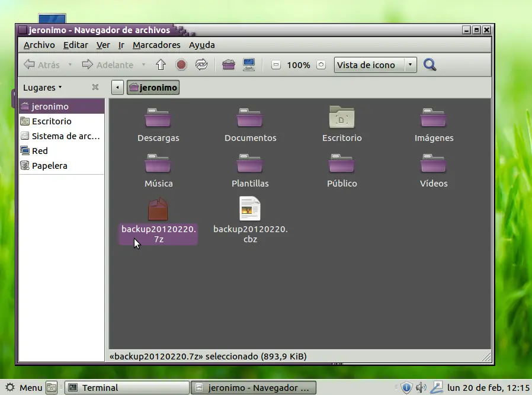Image resolution: width=532 pixels, height=395 pixels.
Task: Click the info shield tray icon
Action: click(x=406, y=387)
